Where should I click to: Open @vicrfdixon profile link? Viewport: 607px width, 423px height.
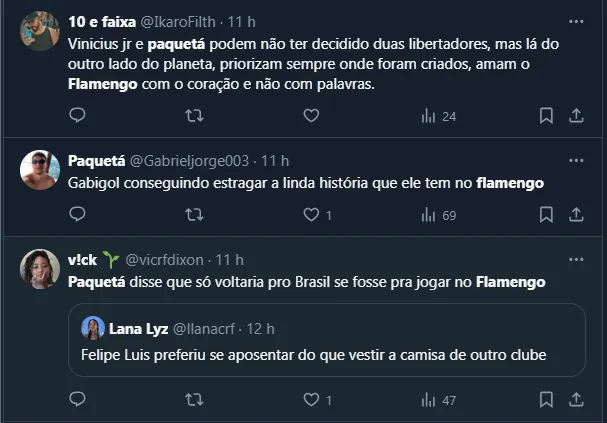point(167,259)
